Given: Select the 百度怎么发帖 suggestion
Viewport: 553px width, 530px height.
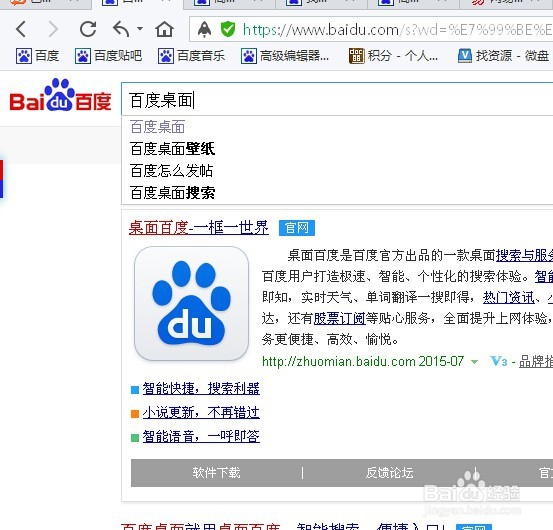Looking at the screenshot, I should 171,171.
